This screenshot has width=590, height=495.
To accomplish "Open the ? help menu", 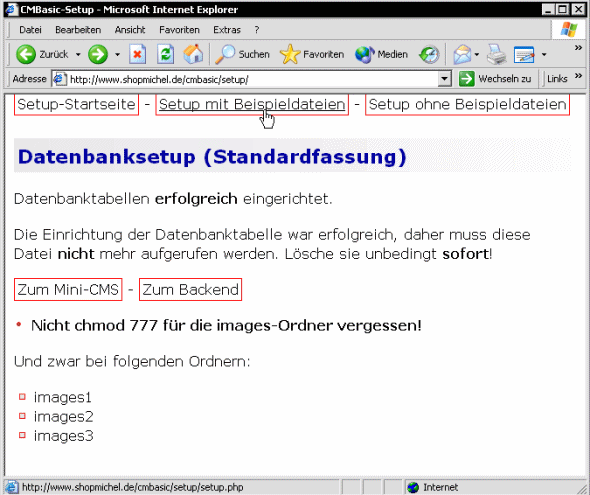I will coord(257,30).
